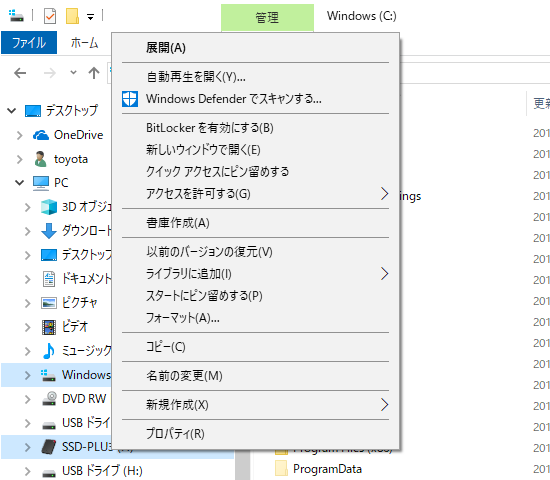The image size is (550, 480).
Task: Click the DVD RW drive icon
Action: 49,399
